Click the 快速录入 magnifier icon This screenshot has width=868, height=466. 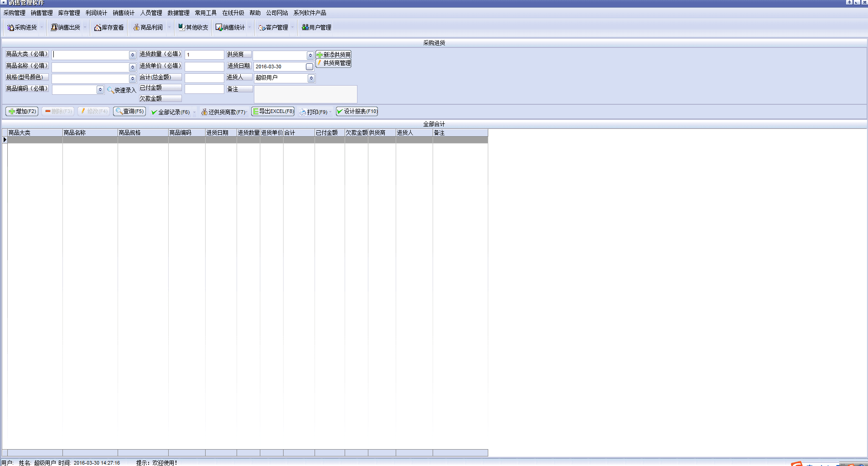click(x=110, y=90)
